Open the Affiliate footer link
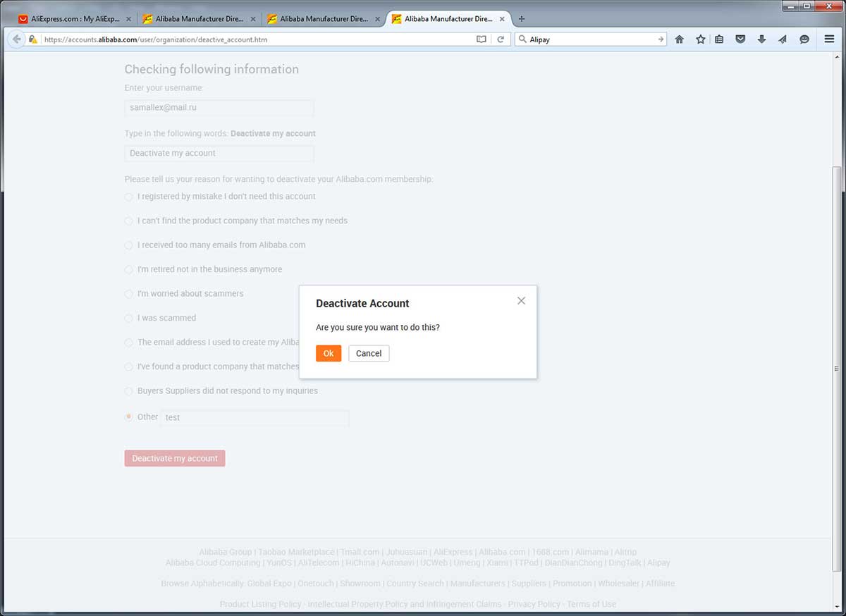This screenshot has width=846, height=616. [x=660, y=584]
